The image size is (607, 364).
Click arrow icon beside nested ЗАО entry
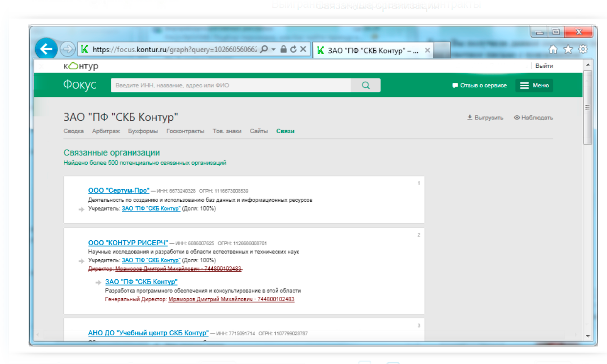point(98,282)
